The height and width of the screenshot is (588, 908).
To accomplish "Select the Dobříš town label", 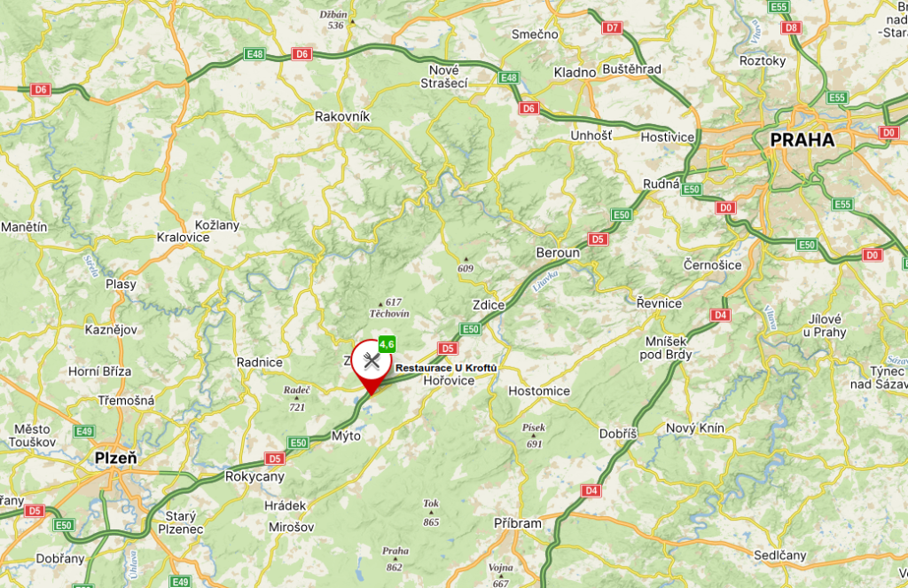I will pos(618,434).
